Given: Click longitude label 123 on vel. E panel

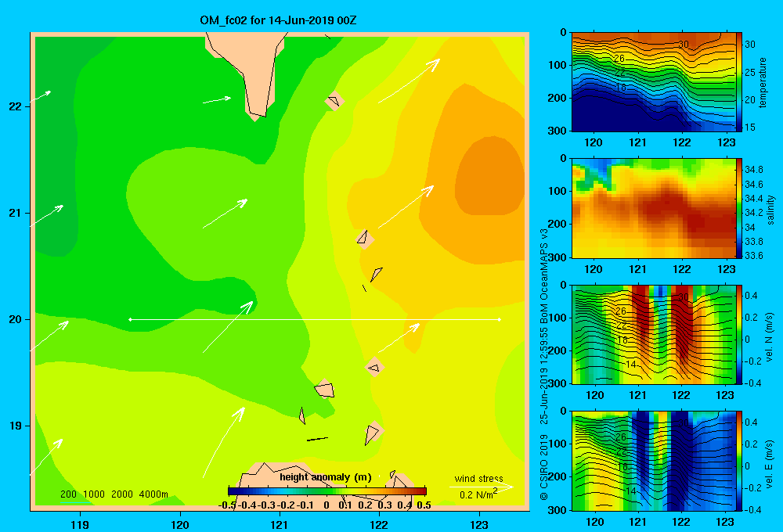Looking at the screenshot, I should tap(725, 522).
